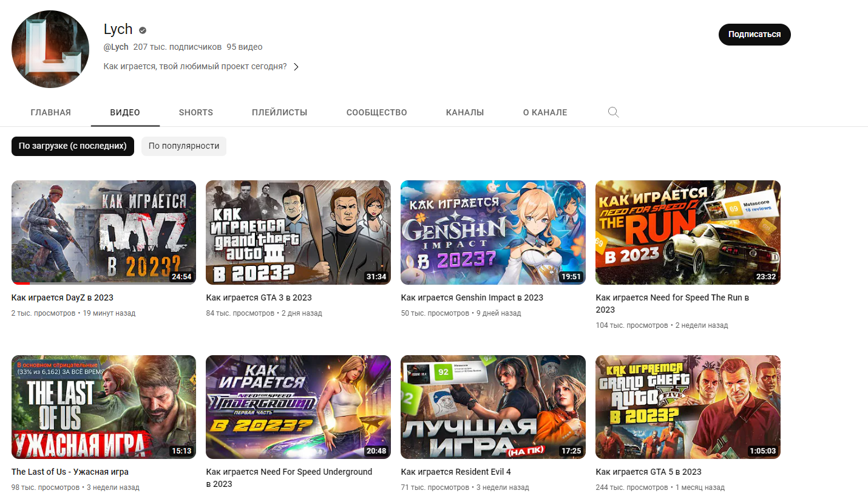
Task: Switch to the КАНАЛЫ tab
Action: [465, 112]
